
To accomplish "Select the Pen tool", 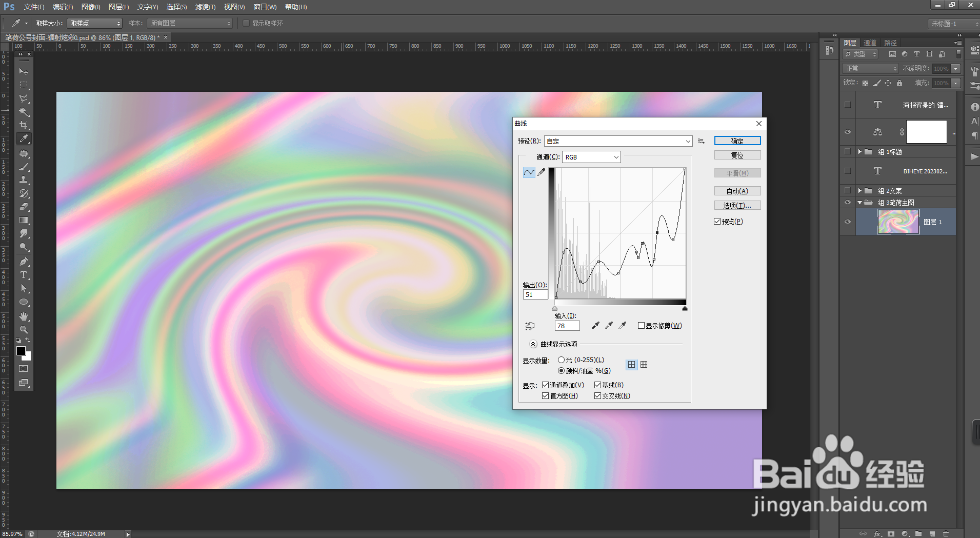I will pyautogui.click(x=24, y=261).
